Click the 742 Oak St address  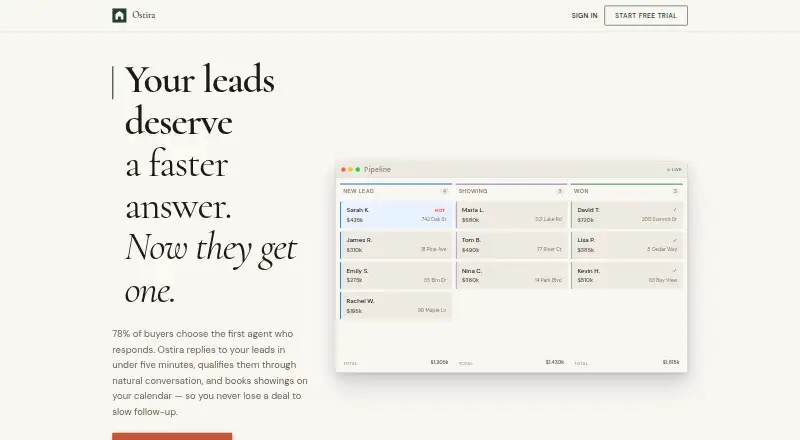(x=434, y=219)
